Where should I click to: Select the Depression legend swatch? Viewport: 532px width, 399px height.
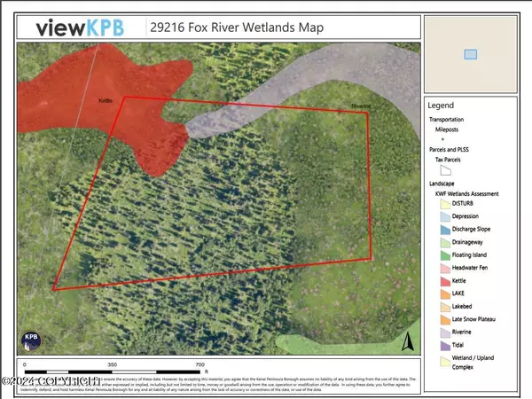coord(443,216)
